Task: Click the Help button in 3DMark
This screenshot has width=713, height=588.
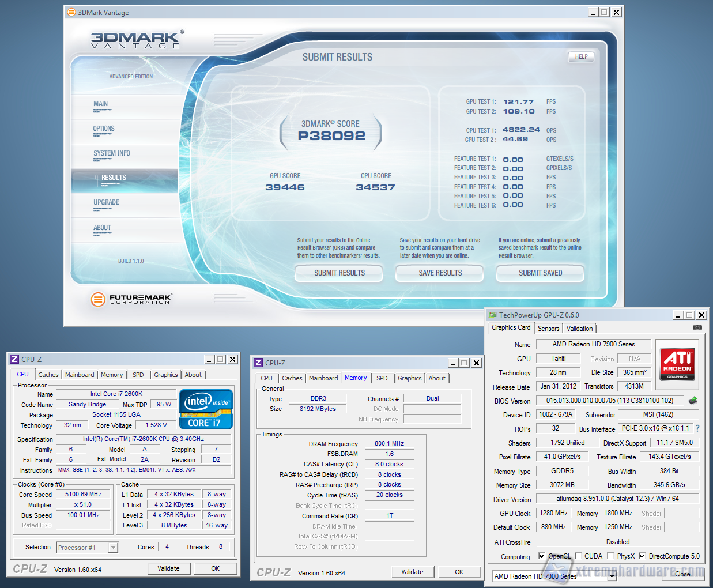Action: tap(581, 56)
